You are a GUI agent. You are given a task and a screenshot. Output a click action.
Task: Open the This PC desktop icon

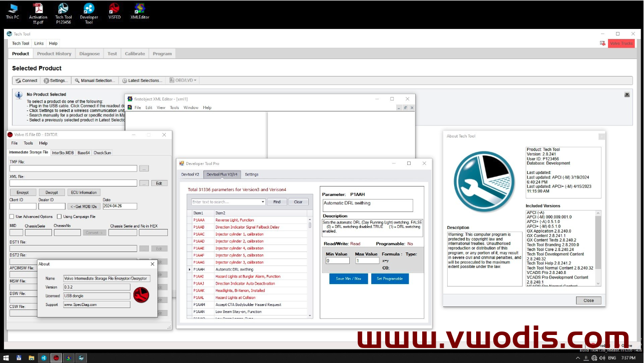12,11
